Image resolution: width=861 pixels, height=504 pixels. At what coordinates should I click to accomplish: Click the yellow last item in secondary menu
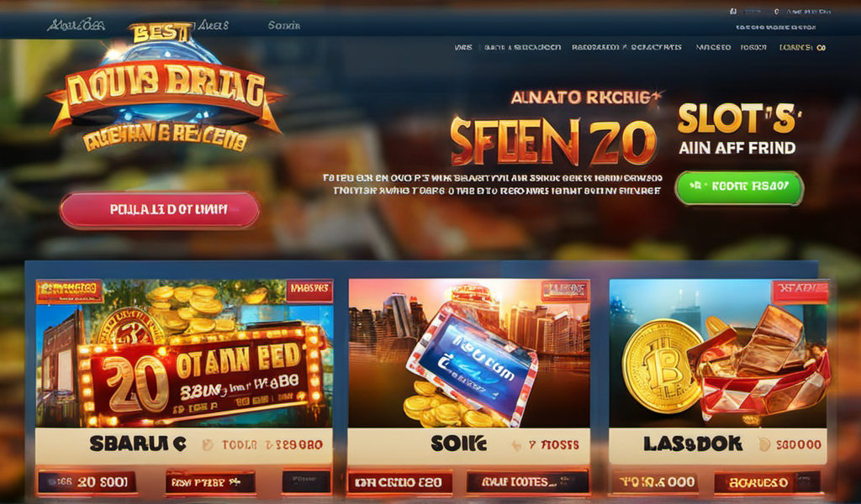[x=802, y=48]
